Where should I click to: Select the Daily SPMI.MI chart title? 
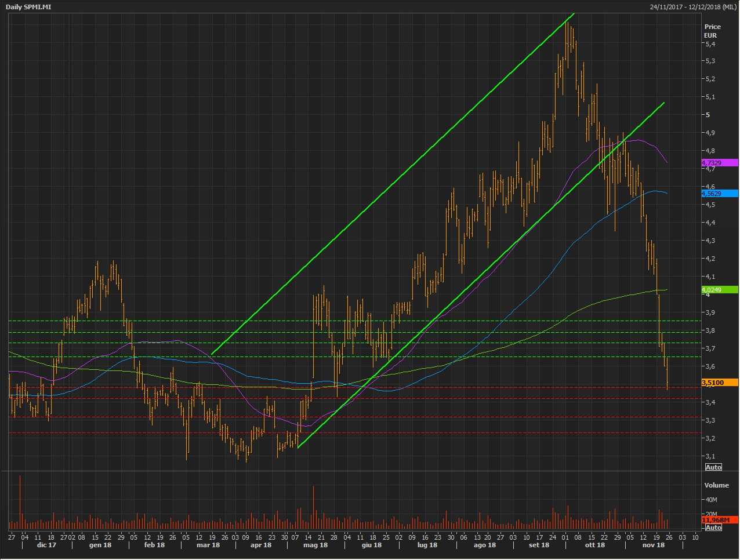coord(29,7)
